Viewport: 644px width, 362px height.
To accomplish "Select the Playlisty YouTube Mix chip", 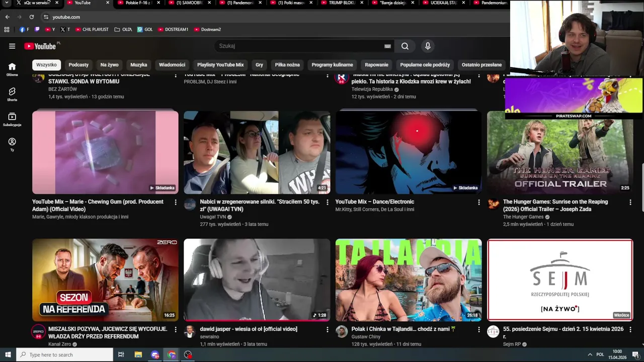I will (220, 64).
